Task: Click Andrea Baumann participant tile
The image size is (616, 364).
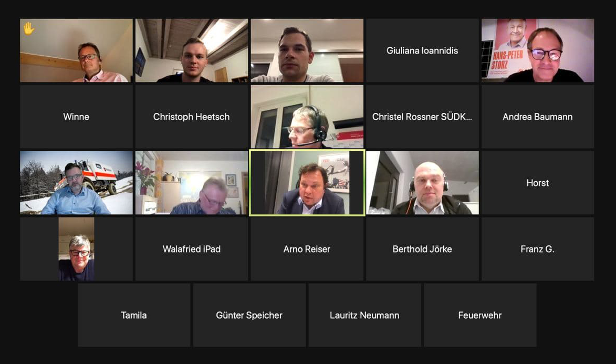Action: pos(538,117)
